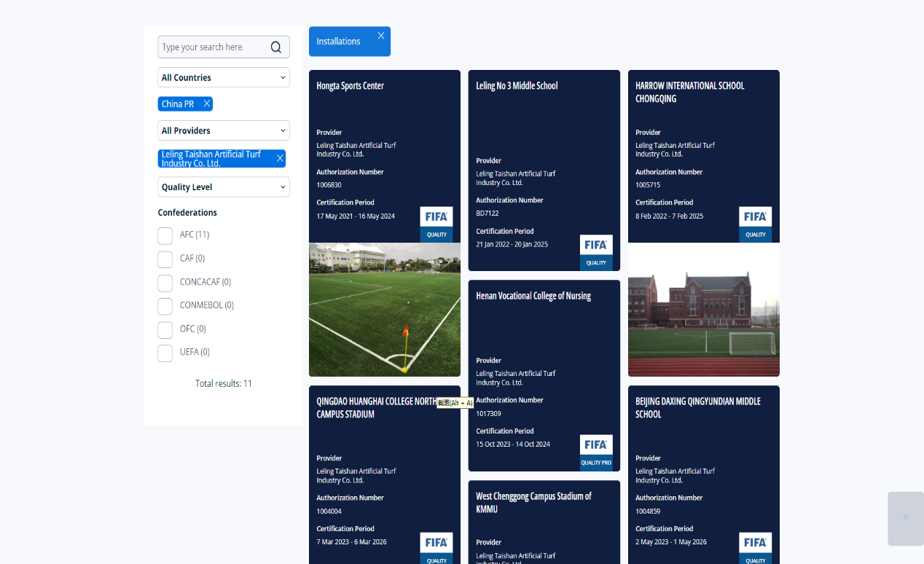This screenshot has width=924, height=564.
Task: Click scroll-to-top arrow button
Action: [905, 518]
